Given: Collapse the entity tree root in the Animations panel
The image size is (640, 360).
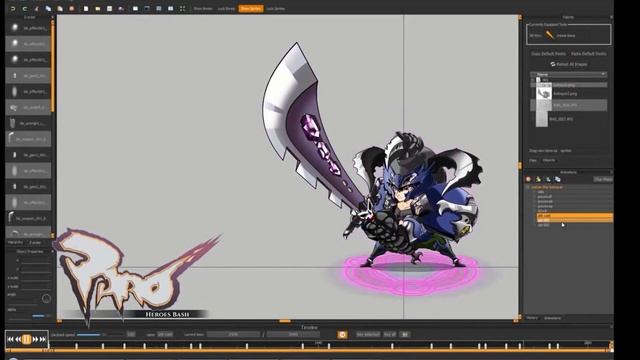Looking at the screenshot, I should point(528,187).
